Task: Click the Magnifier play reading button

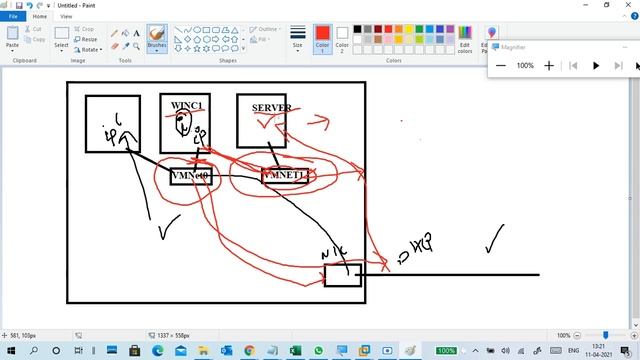Action: point(596,65)
